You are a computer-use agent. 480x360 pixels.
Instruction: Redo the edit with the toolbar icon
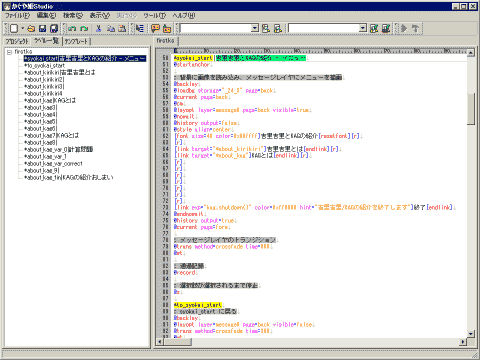[84, 29]
